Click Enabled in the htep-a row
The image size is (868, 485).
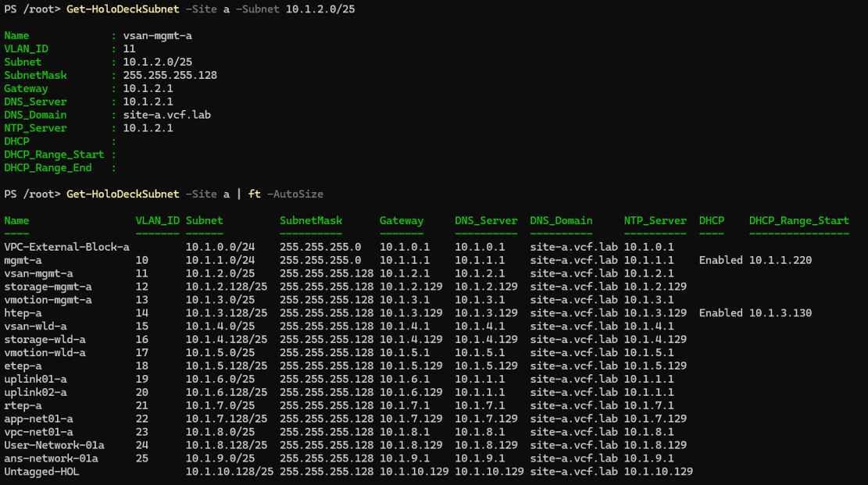pos(720,313)
